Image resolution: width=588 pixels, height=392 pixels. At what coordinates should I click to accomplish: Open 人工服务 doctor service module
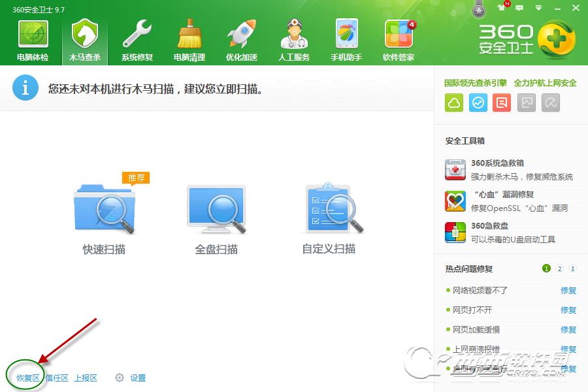(x=294, y=41)
